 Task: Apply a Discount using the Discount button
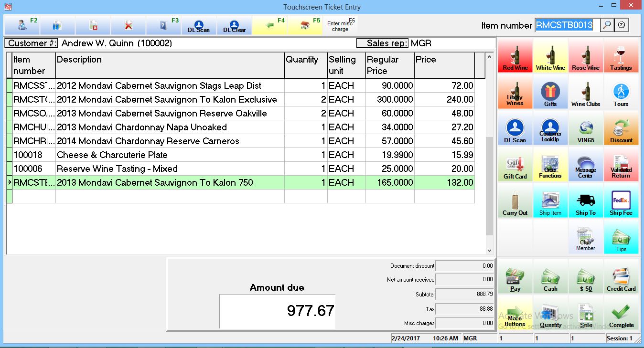coord(621,129)
